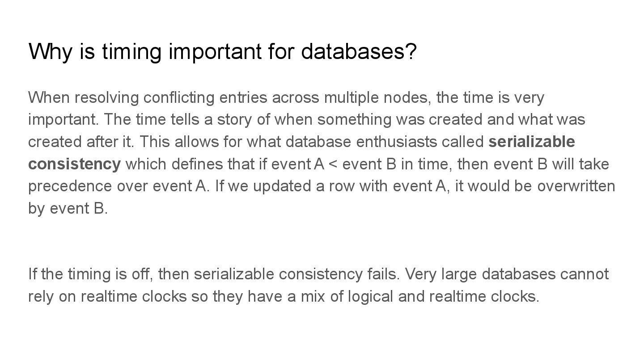
Task: Click the bold word 'consistency' starting the fourth line
Action: (x=74, y=164)
